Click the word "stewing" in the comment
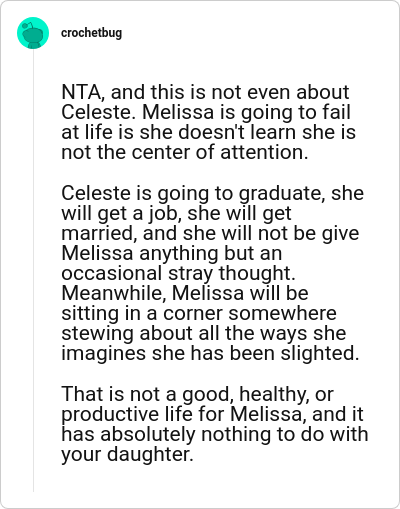Image resolution: width=400 pixels, height=509 pixels. pos(98,333)
